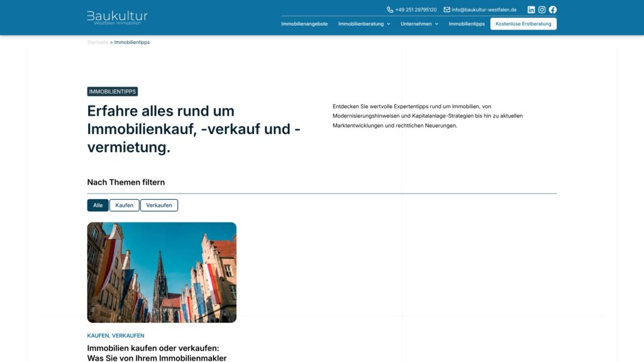Click the phone receiver icon
Image resolution: width=644 pixels, height=362 pixels.
[x=390, y=9]
